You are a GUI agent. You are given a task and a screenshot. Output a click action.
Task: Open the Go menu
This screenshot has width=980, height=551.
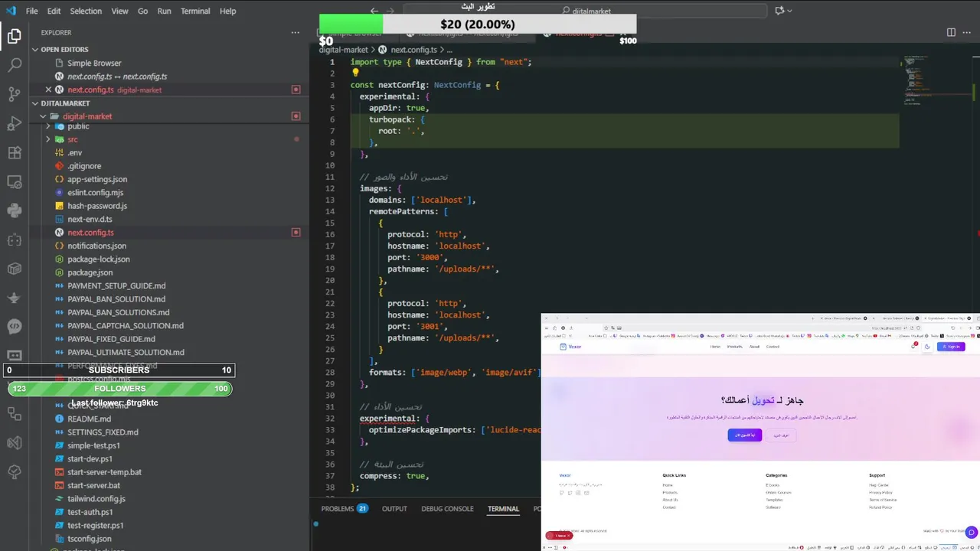[143, 11]
